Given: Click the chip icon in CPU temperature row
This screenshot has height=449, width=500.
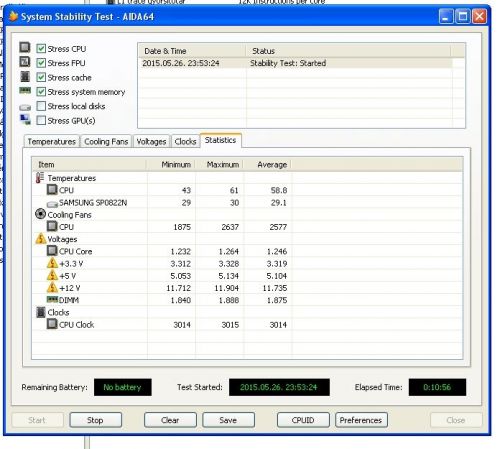Looking at the screenshot, I should pos(52,190).
